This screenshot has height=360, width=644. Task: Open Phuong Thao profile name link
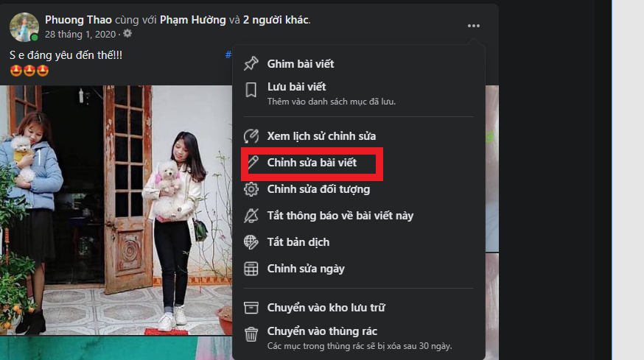(x=78, y=20)
